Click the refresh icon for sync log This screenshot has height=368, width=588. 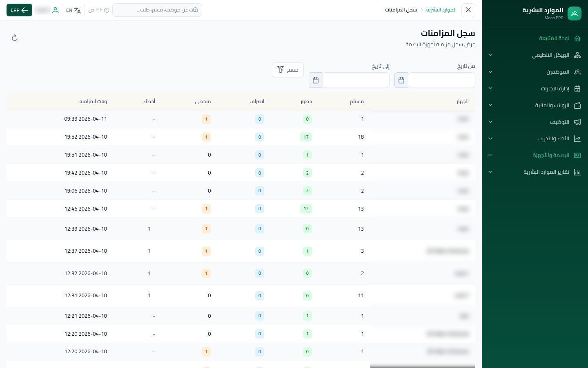click(15, 38)
